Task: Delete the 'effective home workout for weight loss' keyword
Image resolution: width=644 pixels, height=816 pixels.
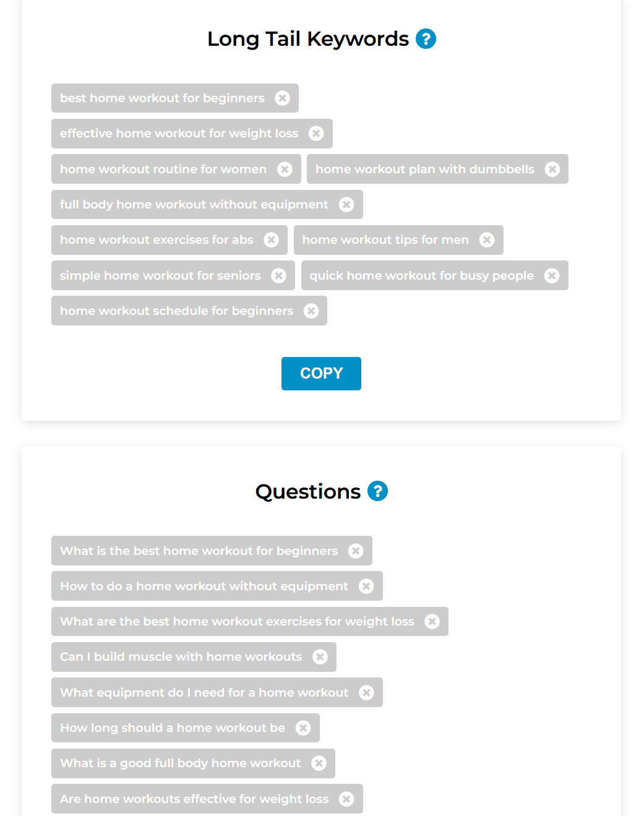Action: (317, 134)
